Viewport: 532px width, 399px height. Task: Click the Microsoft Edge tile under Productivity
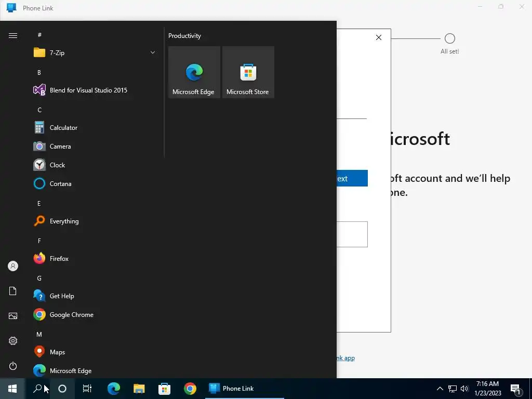click(194, 72)
